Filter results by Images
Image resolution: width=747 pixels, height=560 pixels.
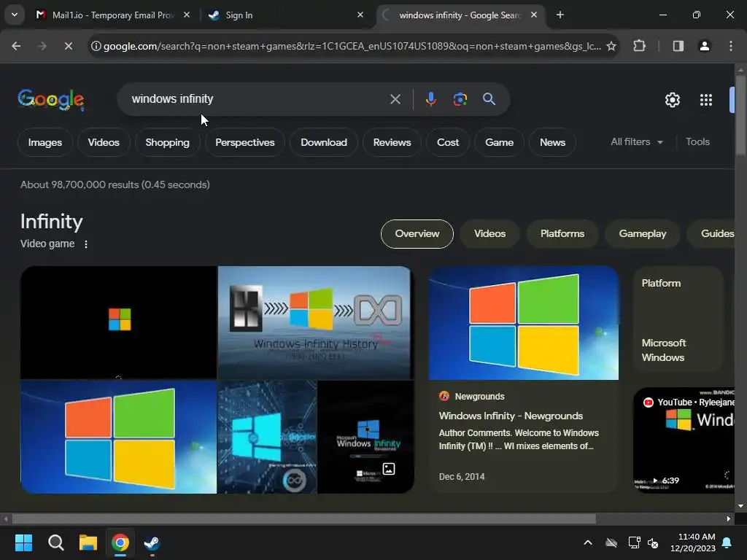pyautogui.click(x=44, y=142)
